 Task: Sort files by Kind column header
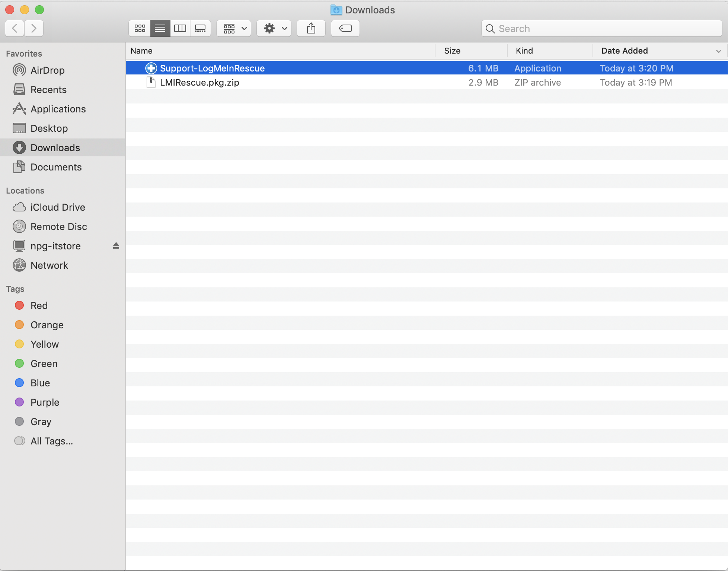(x=550, y=51)
